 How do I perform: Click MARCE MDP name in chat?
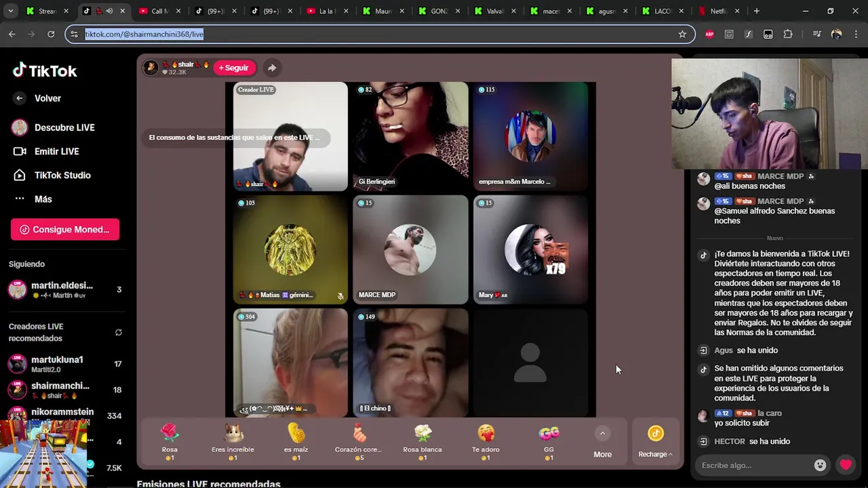(780, 176)
